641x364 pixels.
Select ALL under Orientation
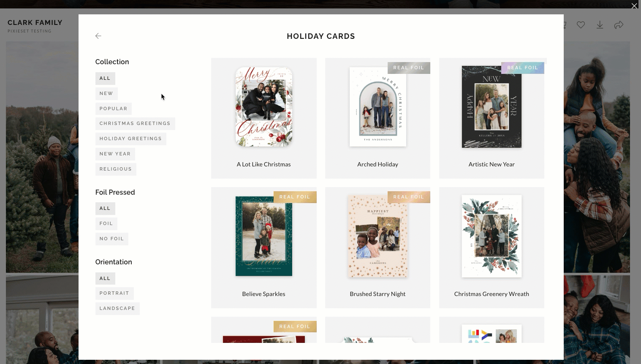pos(105,278)
